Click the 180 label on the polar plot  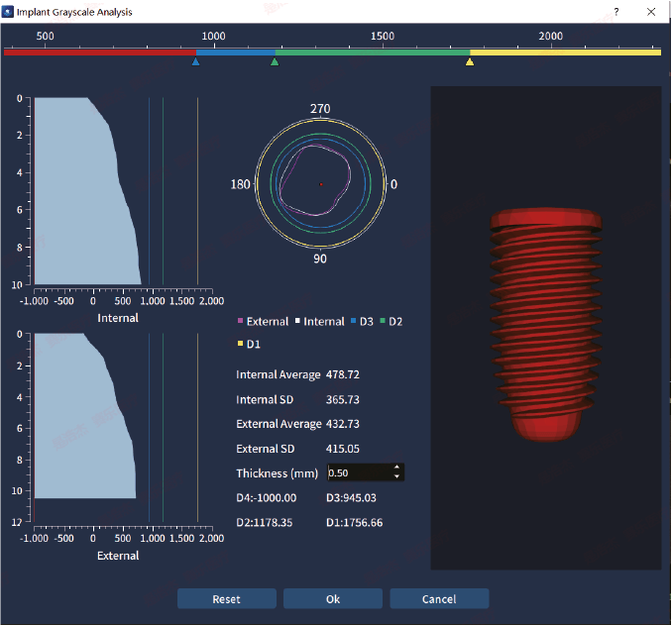click(241, 184)
